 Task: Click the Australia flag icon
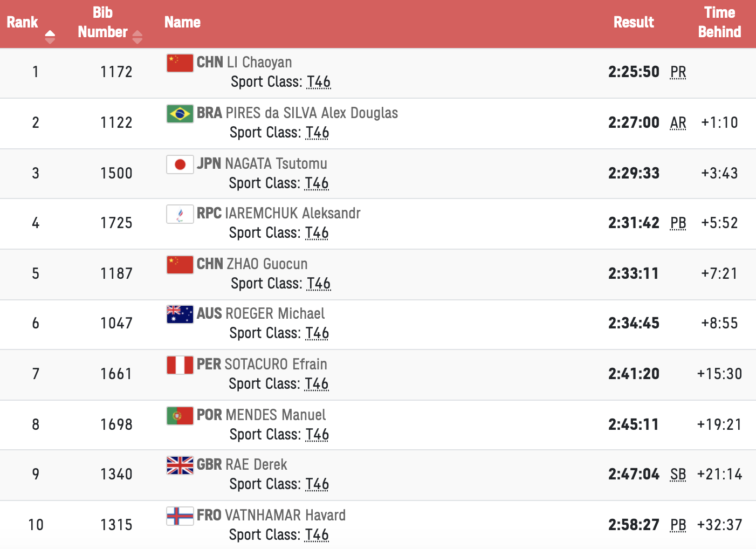coord(180,314)
